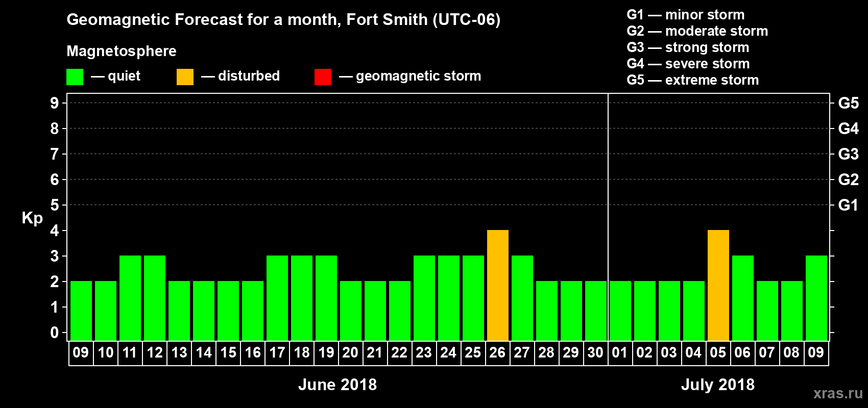Click the July 03 date label

pos(669,352)
